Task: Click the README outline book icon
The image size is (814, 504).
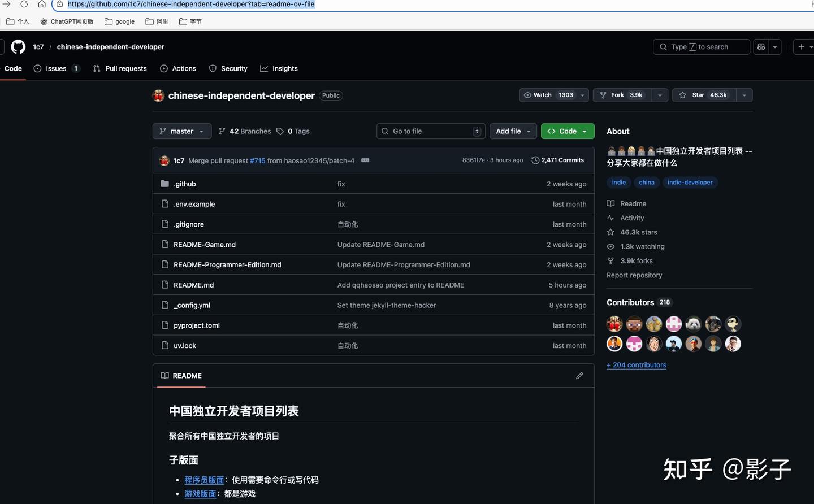Action: coord(164,376)
